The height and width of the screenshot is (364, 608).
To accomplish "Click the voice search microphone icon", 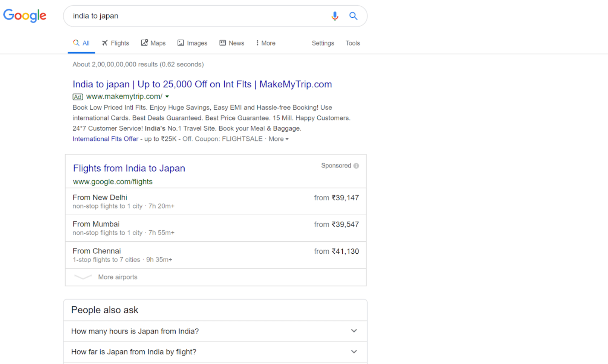I will (x=334, y=16).
